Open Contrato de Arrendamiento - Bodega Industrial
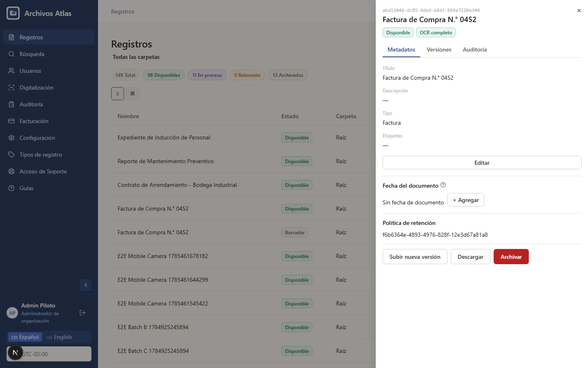Screen dimensions: 588x368 [243, 185]
